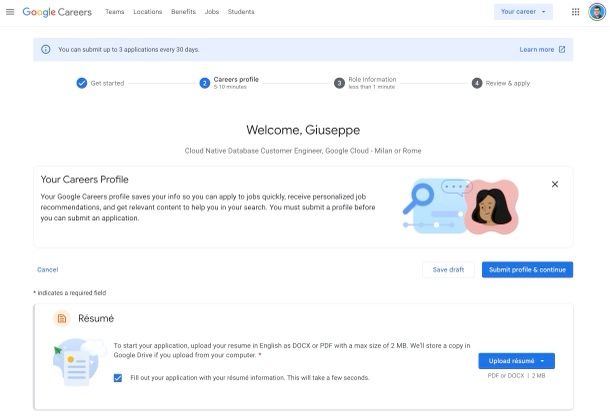
Task: Click the Google Careers logo
Action: click(57, 12)
